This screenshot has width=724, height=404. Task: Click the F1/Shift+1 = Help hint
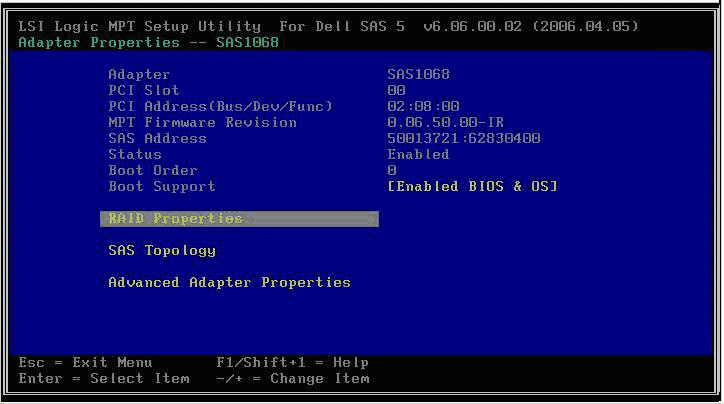tap(293, 362)
